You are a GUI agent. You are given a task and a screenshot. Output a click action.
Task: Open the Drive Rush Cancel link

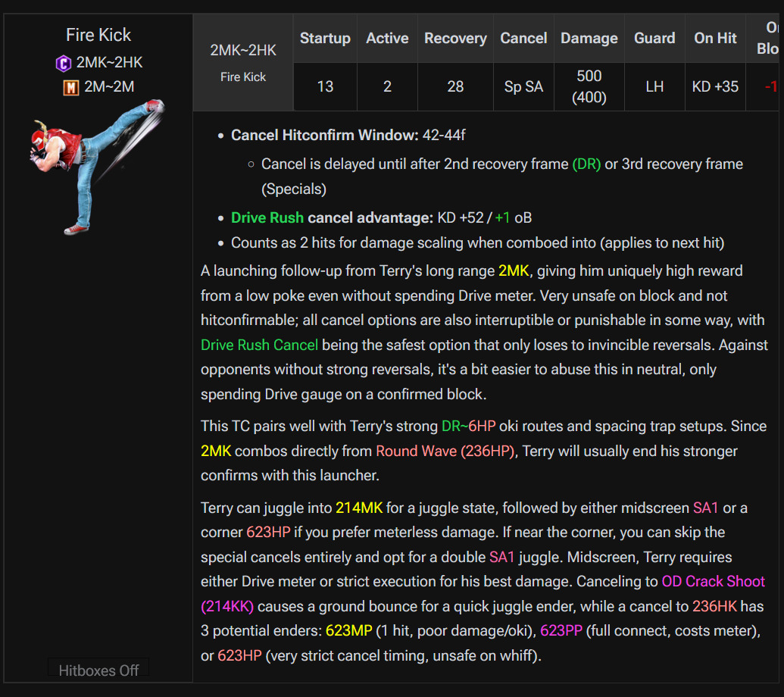pyautogui.click(x=259, y=345)
